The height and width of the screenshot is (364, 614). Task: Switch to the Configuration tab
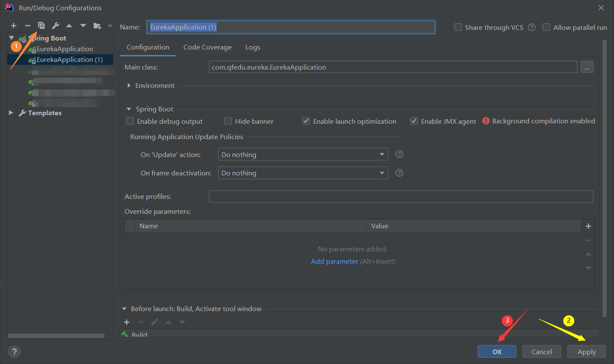point(148,47)
